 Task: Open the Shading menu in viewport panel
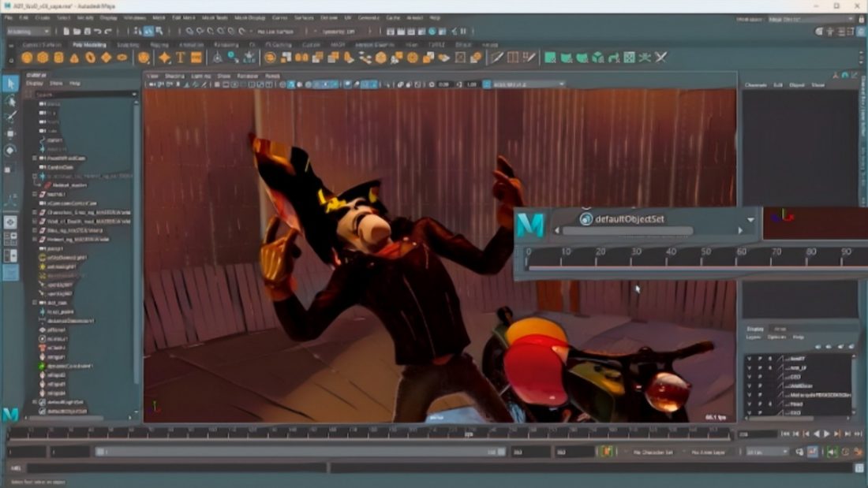coord(174,76)
